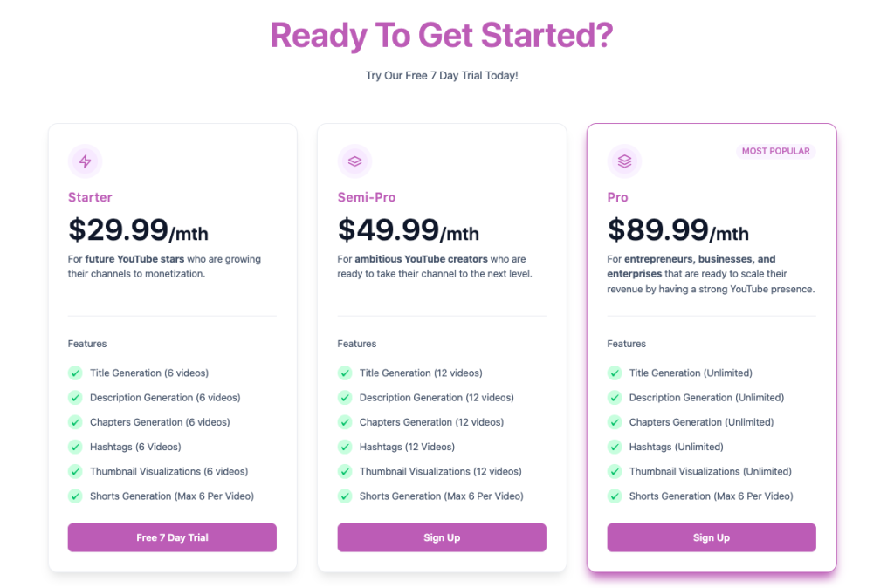The height and width of the screenshot is (588, 894).
Task: Click the checkmark beside Title Generation (6 videos)
Action: point(75,373)
